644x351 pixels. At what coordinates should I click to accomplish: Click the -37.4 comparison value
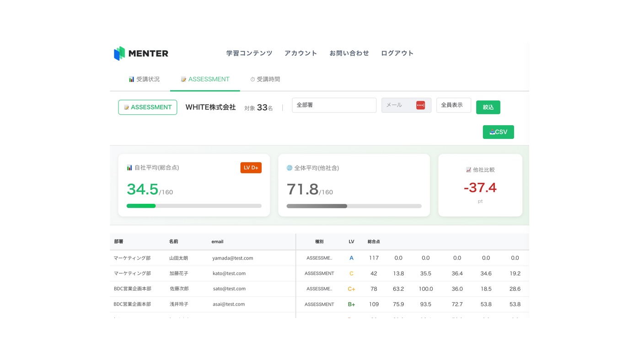click(480, 187)
